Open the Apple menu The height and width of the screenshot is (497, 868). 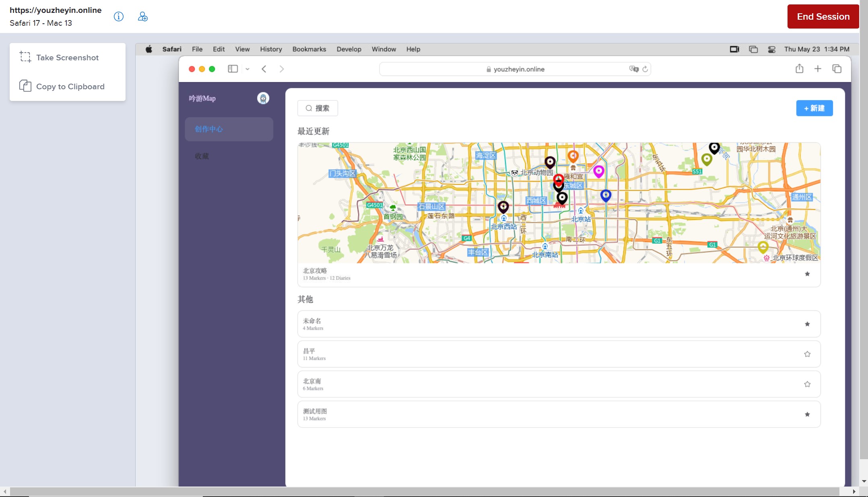tap(148, 49)
